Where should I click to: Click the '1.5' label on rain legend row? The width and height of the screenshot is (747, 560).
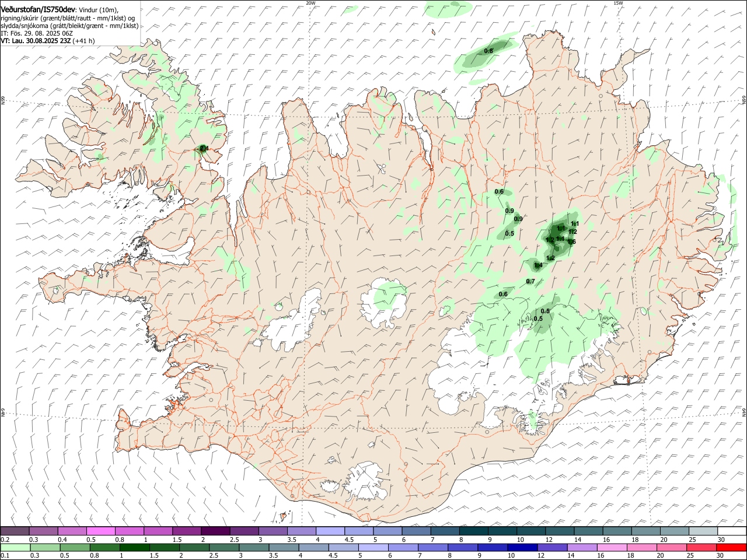tap(155, 556)
